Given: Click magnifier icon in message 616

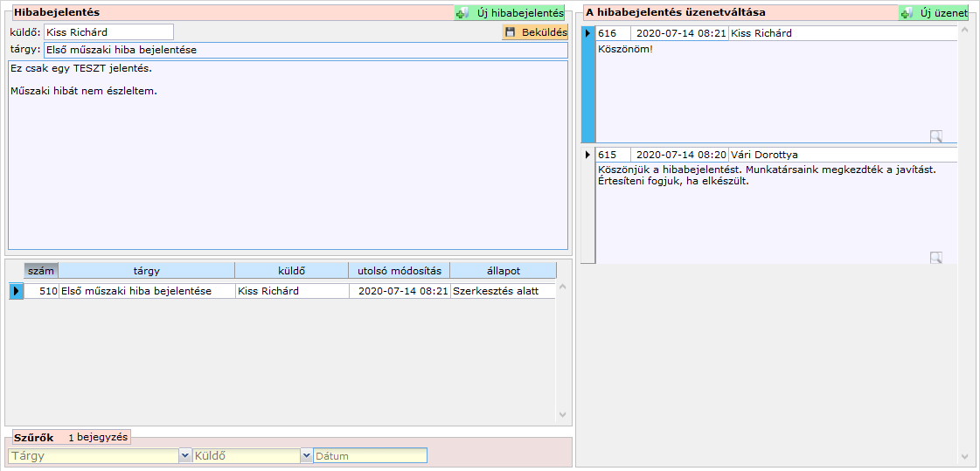Looking at the screenshot, I should (935, 135).
